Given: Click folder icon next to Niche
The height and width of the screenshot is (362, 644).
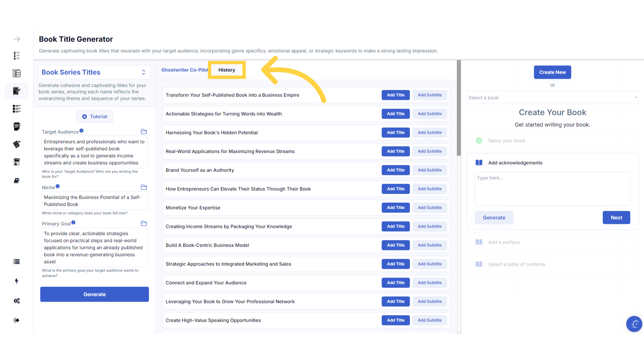Looking at the screenshot, I should (x=144, y=187).
